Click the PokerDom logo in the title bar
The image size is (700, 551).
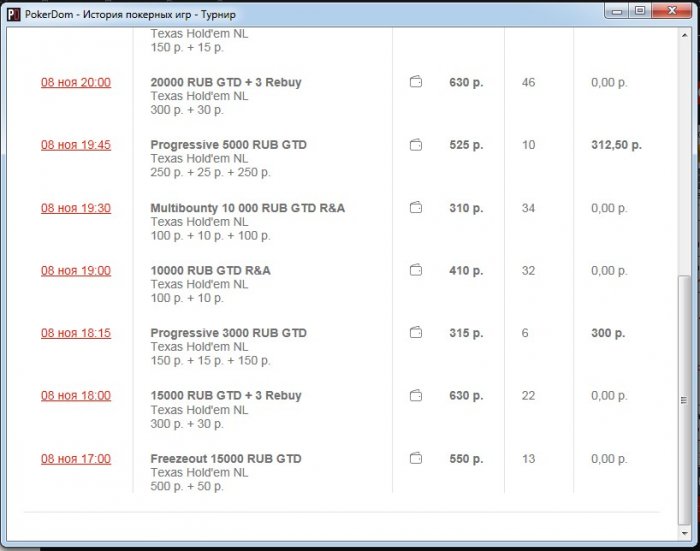pos(13,14)
